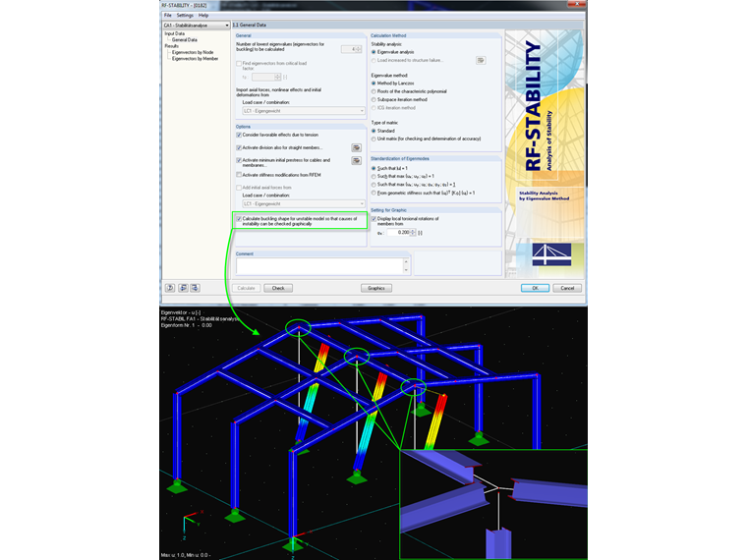
Task: Open the File menu
Action: click(x=168, y=16)
